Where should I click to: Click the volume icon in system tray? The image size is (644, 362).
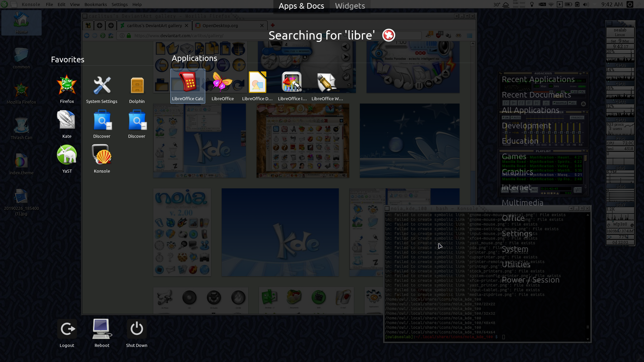pyautogui.click(x=586, y=4)
